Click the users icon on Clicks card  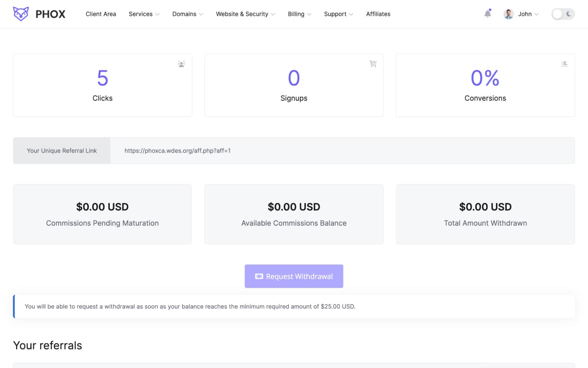[x=181, y=64]
